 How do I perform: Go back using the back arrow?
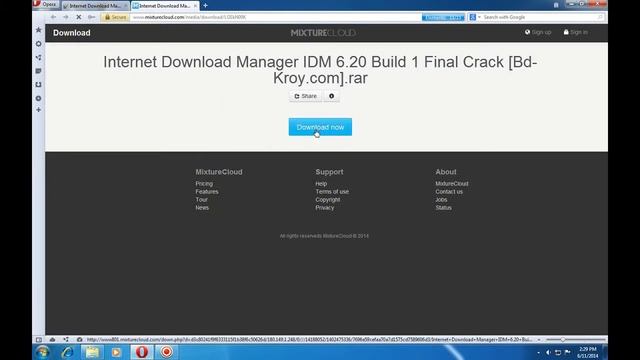(53, 17)
